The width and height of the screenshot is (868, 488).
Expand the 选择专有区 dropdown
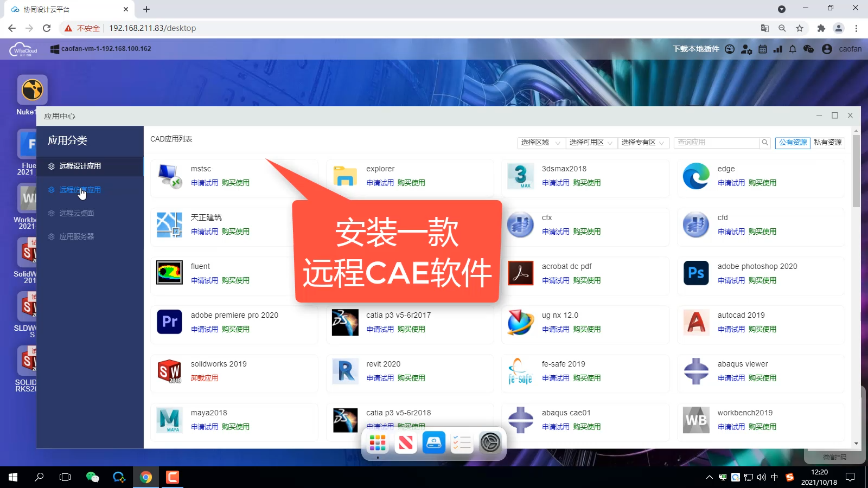(643, 143)
